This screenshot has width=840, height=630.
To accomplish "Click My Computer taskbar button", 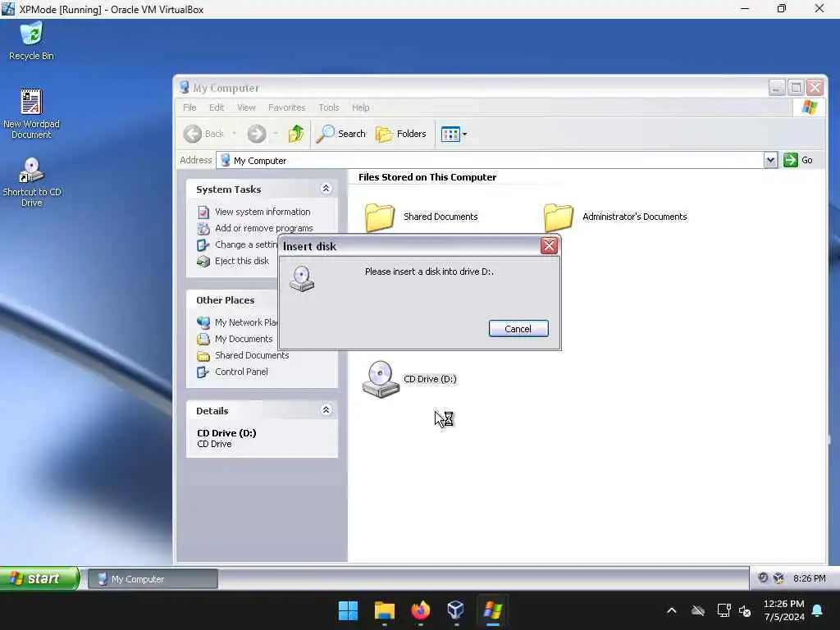I will [153, 579].
